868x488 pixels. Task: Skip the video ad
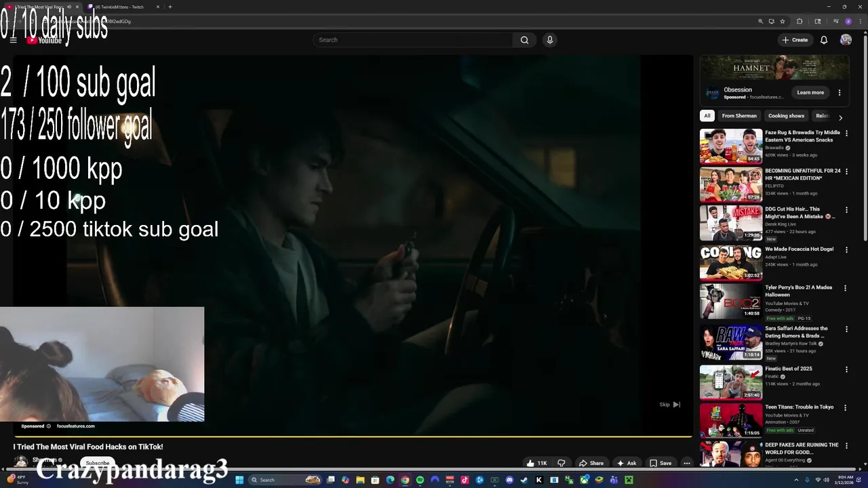click(x=670, y=405)
